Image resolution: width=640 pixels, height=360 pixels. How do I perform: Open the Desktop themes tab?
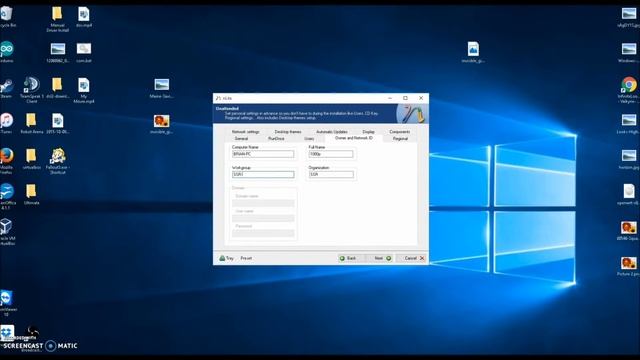tap(288, 132)
